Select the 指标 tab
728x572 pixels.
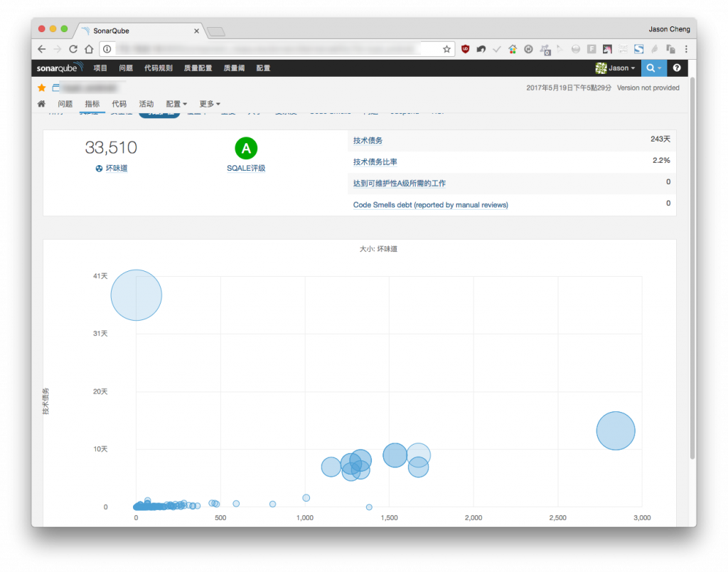(x=92, y=104)
